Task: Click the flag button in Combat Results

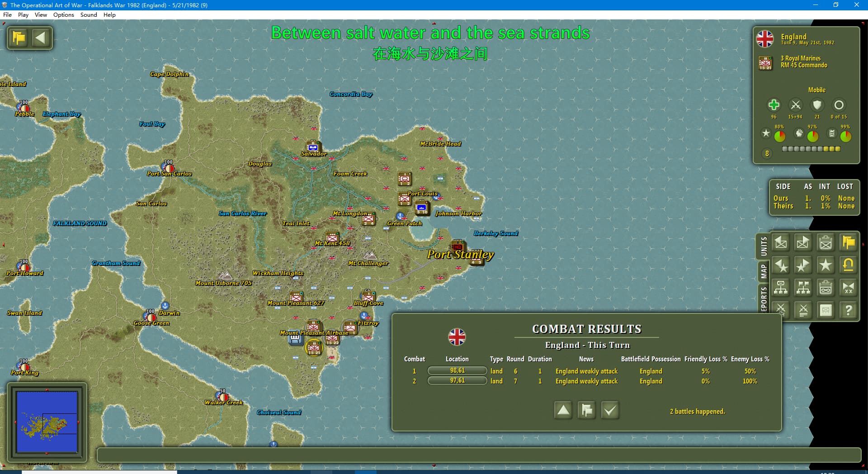Action: [x=586, y=410]
